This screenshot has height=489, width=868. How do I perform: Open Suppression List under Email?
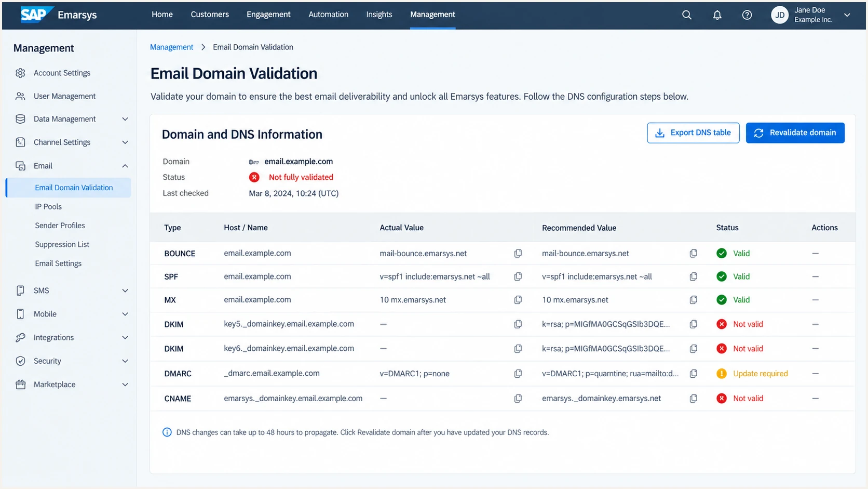click(x=62, y=245)
